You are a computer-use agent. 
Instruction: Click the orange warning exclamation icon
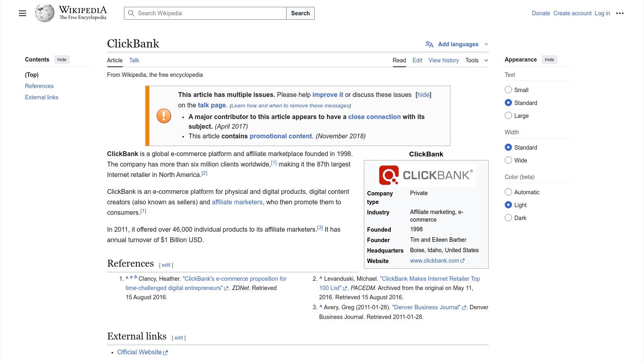click(x=164, y=116)
